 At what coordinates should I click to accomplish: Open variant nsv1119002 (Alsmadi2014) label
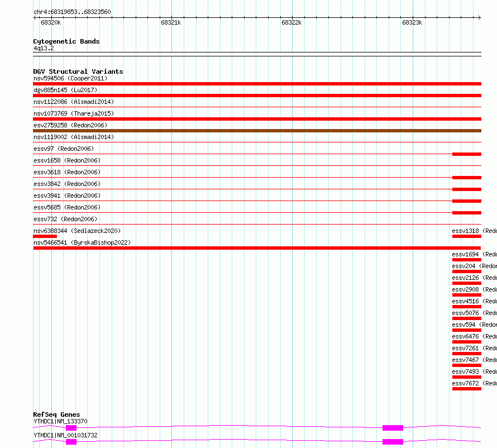[74, 137]
